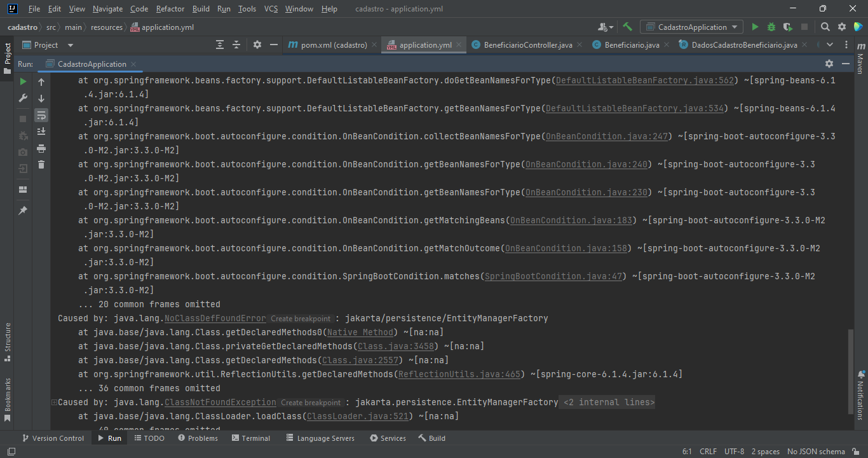Build project with hammer icon
The width and height of the screenshot is (868, 458).
point(628,27)
